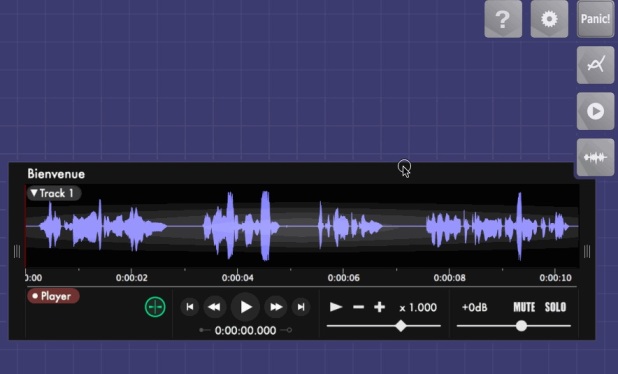Start playback with the large play button
The image size is (618, 374).
[245, 307]
